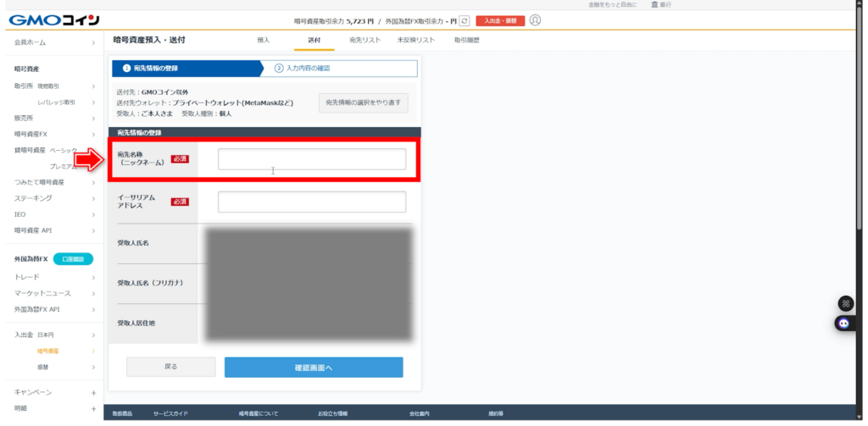Switch to the 預入 tab
Viewport: 868px width, 426px height.
coord(264,40)
